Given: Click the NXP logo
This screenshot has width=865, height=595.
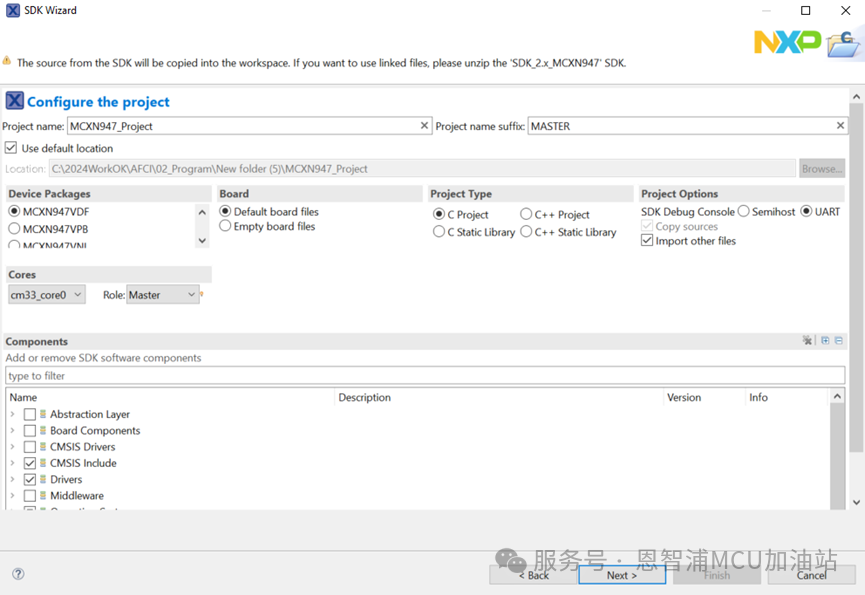Looking at the screenshot, I should pyautogui.click(x=787, y=42).
